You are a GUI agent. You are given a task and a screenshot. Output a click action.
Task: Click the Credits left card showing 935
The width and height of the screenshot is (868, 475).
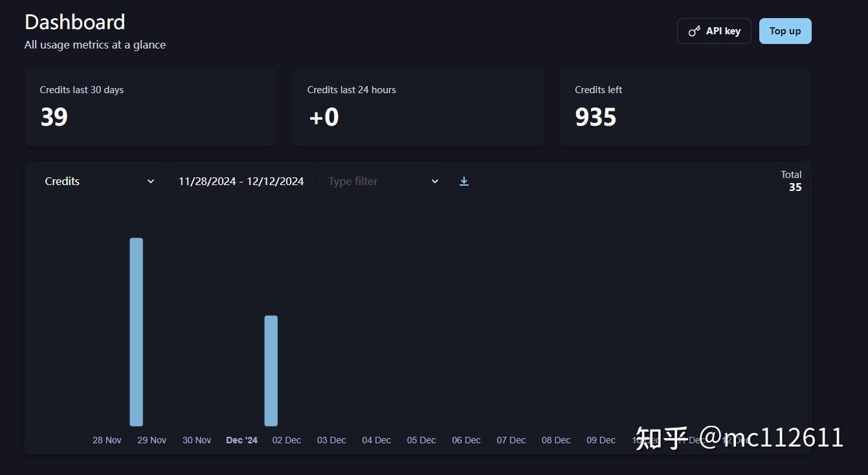pyautogui.click(x=685, y=107)
